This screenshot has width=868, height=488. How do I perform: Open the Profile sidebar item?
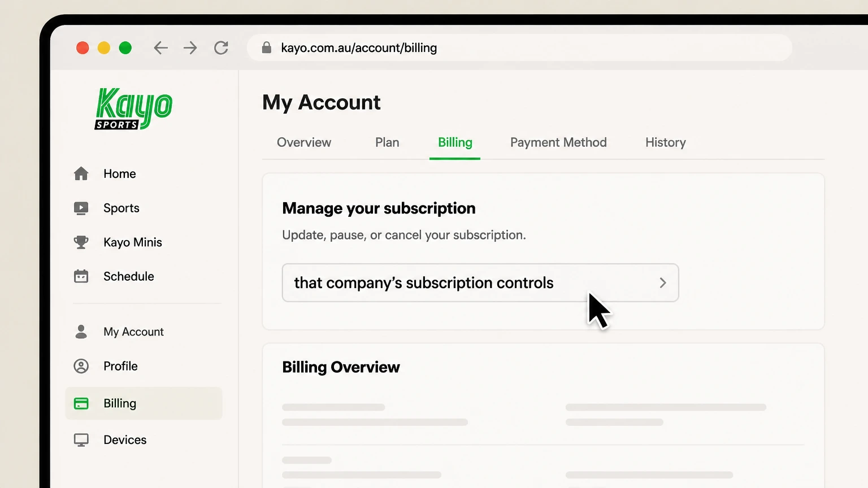pos(120,366)
